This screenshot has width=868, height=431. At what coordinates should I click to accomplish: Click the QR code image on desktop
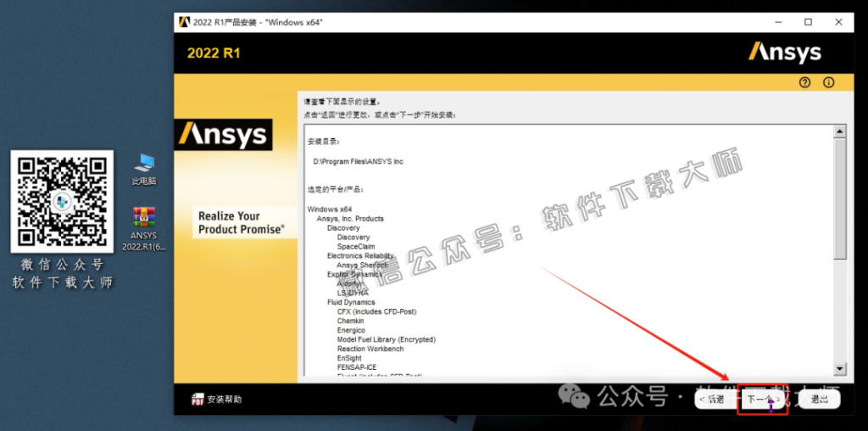[x=62, y=202]
